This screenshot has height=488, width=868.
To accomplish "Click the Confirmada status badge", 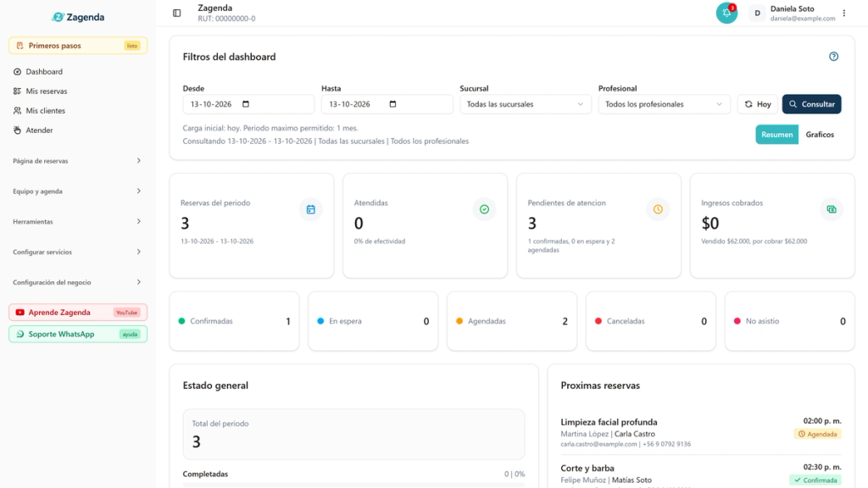I will click(x=815, y=480).
